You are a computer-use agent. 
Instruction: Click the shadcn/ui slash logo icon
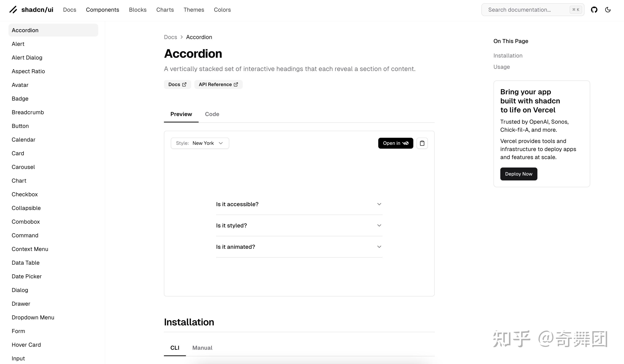click(13, 10)
